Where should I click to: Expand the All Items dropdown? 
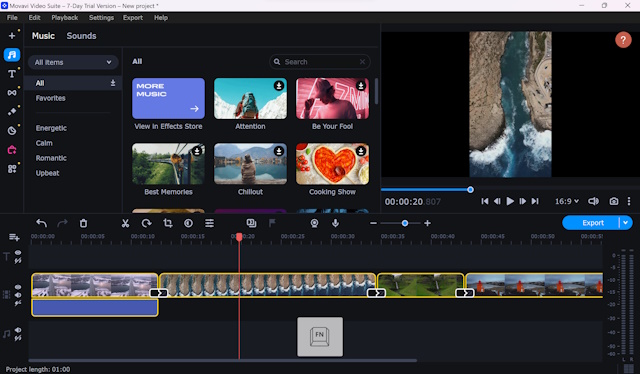point(73,62)
